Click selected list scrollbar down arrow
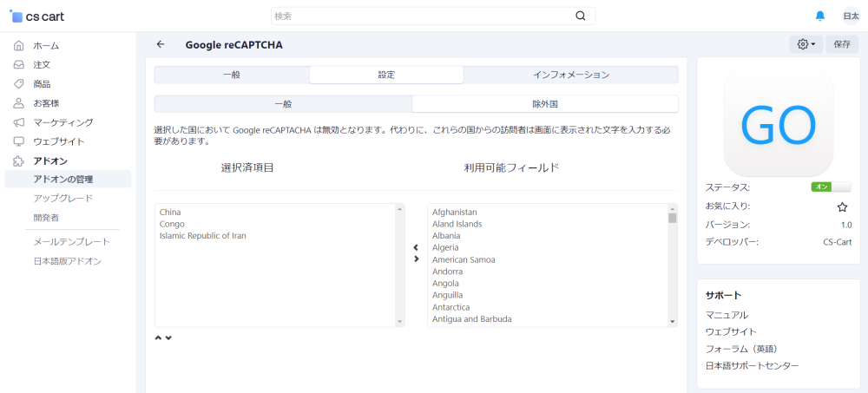This screenshot has height=393, width=868. 399,321
